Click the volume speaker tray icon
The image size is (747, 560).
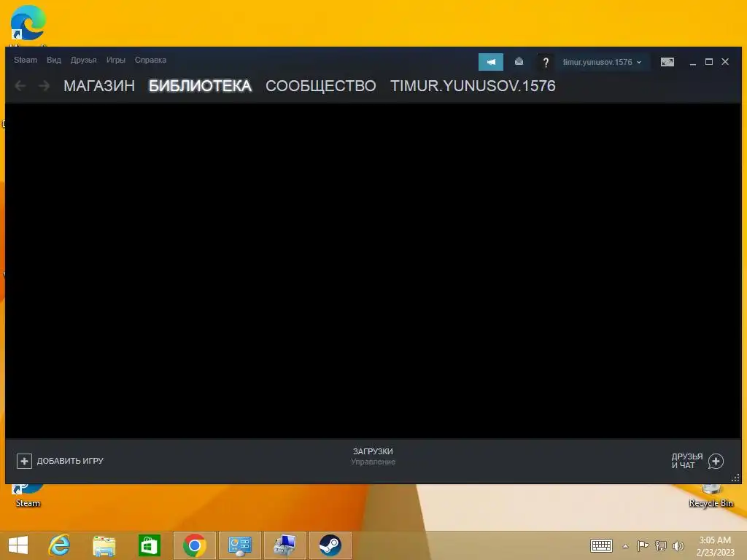pyautogui.click(x=678, y=545)
